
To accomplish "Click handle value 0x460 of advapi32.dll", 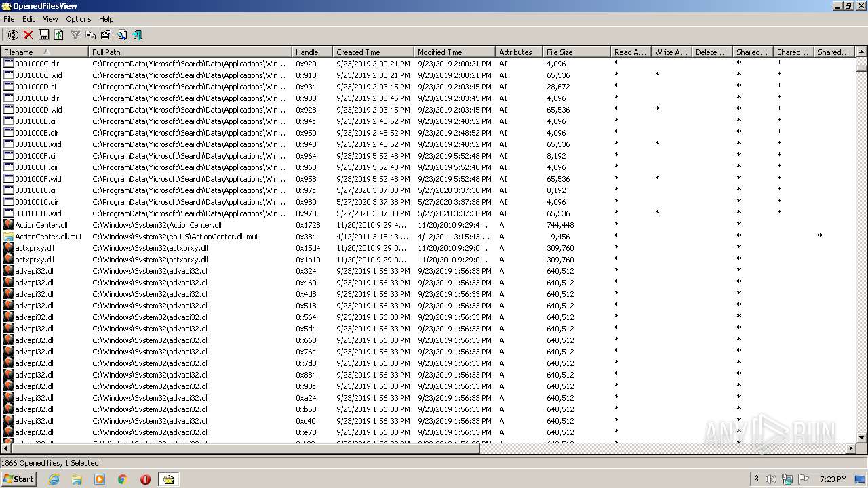I will coord(306,283).
